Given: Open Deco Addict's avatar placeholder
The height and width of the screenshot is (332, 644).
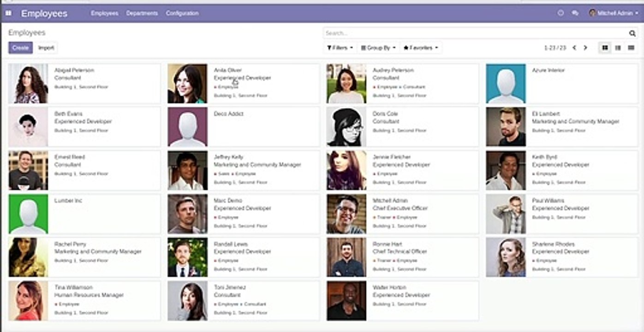Looking at the screenshot, I should [187, 127].
